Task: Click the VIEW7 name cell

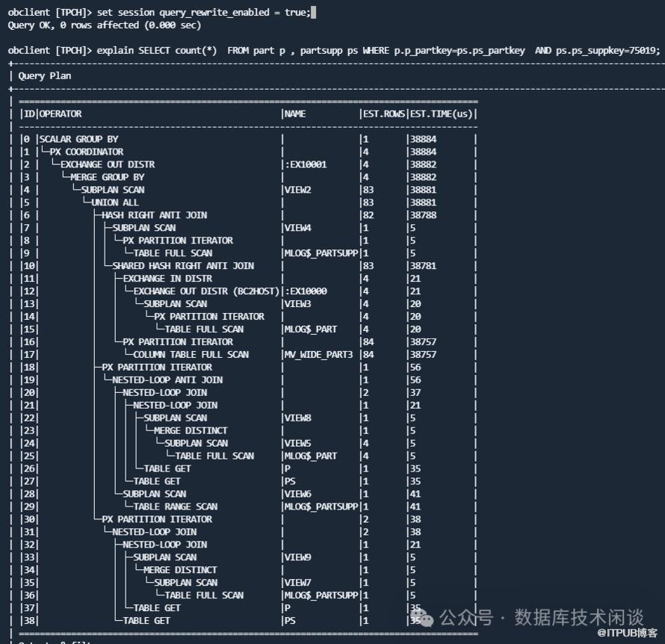Action: [x=297, y=583]
